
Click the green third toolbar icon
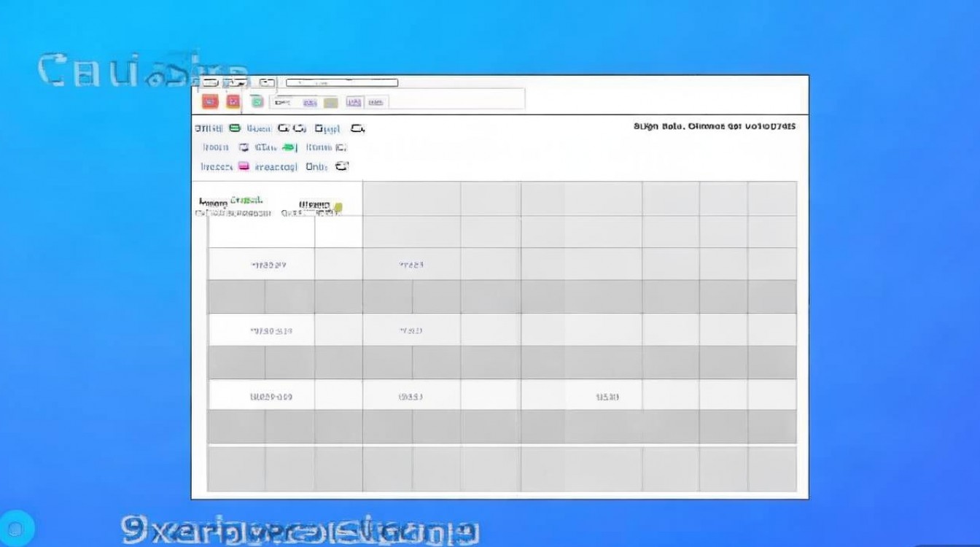coord(257,102)
